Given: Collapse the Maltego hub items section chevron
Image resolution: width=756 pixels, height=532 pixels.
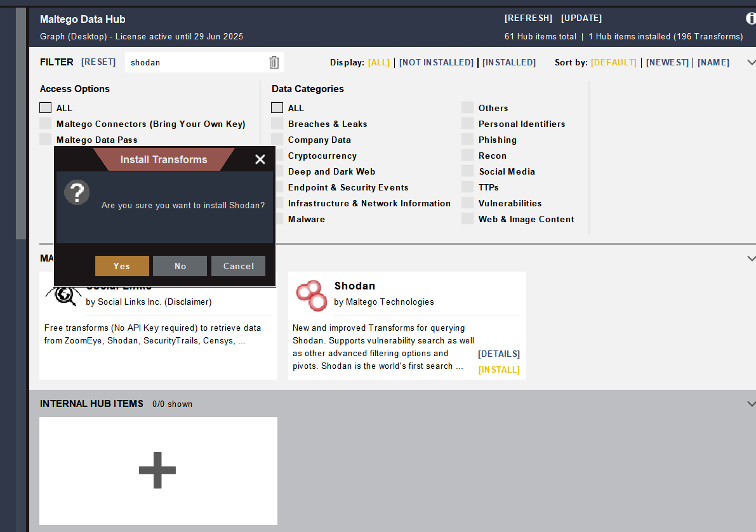Looking at the screenshot, I should pos(751,258).
